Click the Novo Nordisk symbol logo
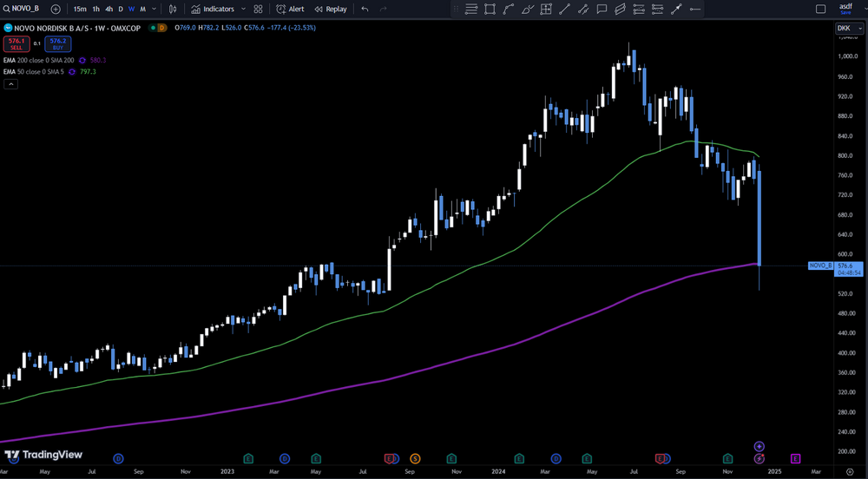The image size is (868, 479). 8,28
